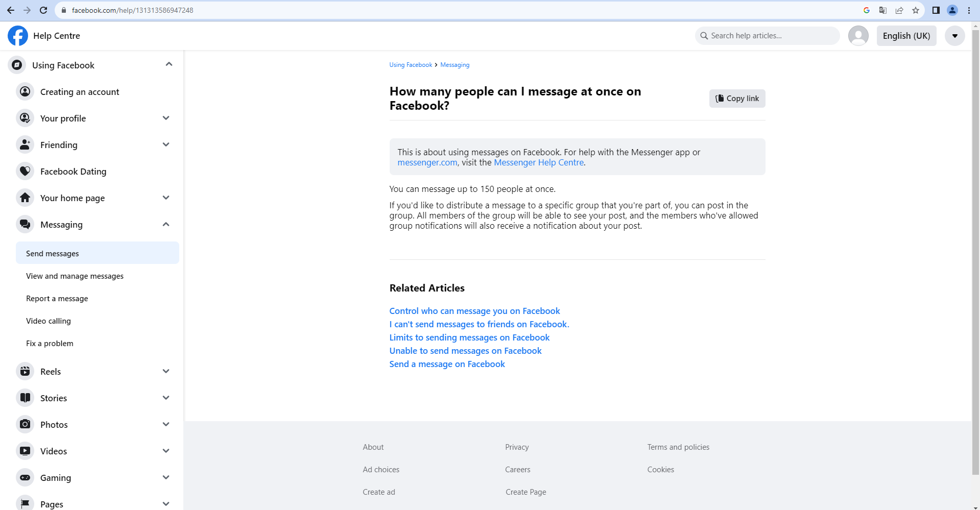Click the Friending person icon
The height and width of the screenshot is (510, 980).
[x=25, y=144]
